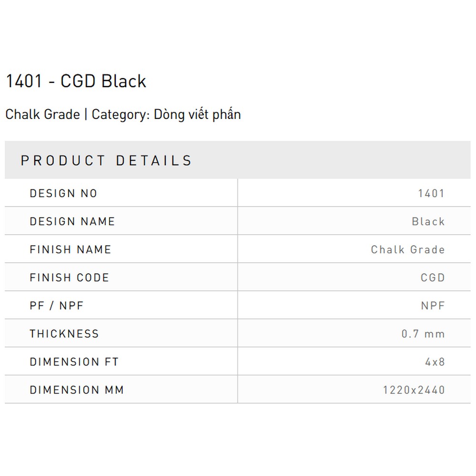Click the Black design name value

[x=428, y=221]
